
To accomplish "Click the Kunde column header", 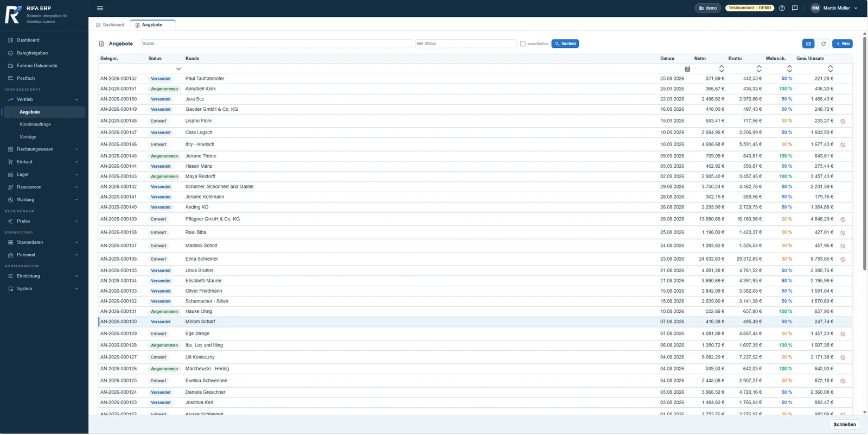I will 192,59.
